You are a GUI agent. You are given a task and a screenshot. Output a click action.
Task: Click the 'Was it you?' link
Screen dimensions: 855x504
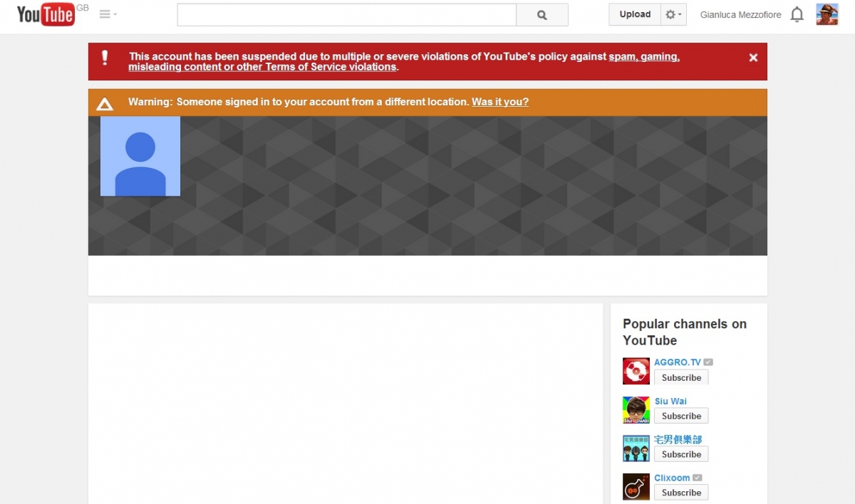coord(500,102)
